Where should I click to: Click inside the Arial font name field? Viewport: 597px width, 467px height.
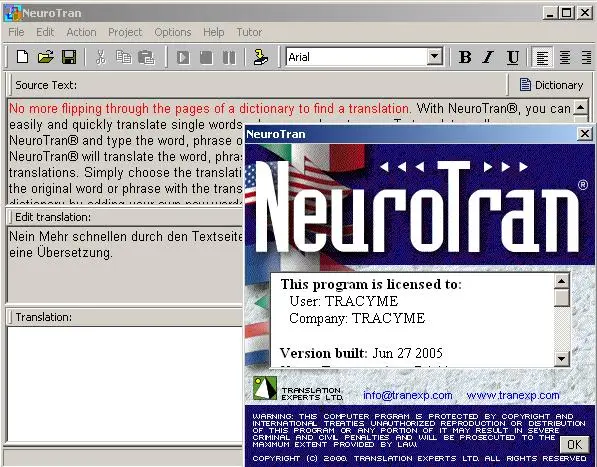click(357, 57)
